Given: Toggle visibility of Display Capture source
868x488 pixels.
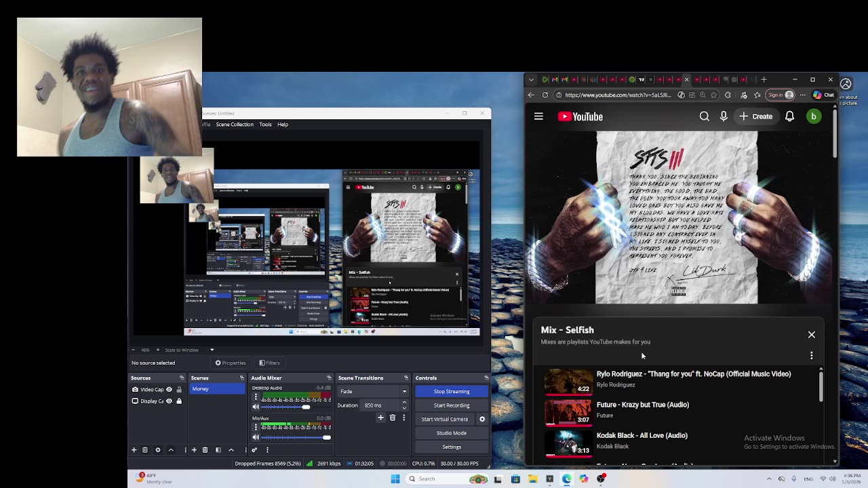Looking at the screenshot, I should click(169, 401).
